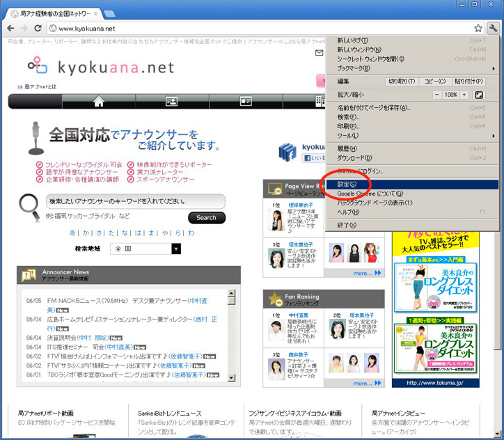Click the announcer keyword search field

tap(135, 201)
